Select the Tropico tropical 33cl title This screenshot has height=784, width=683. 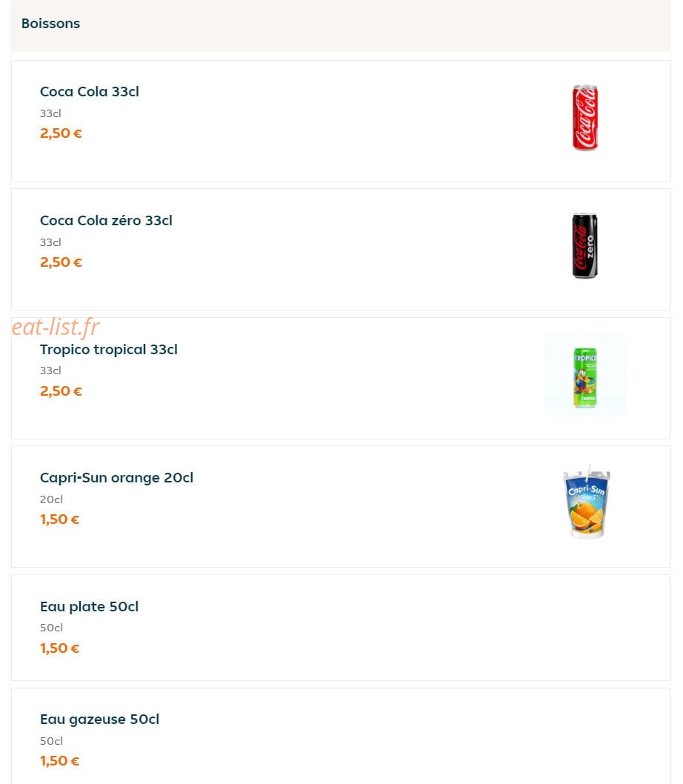pos(108,350)
